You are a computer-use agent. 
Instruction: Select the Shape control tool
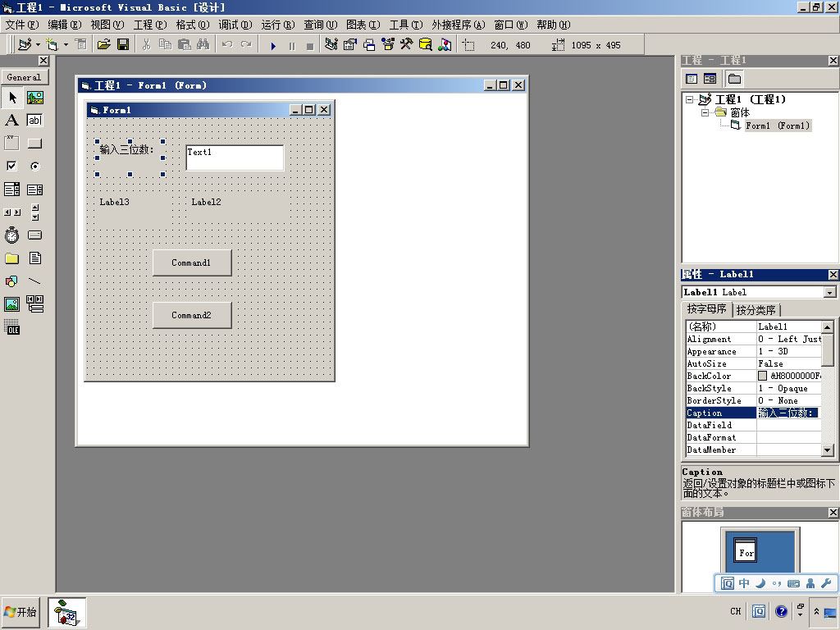pos(11,281)
